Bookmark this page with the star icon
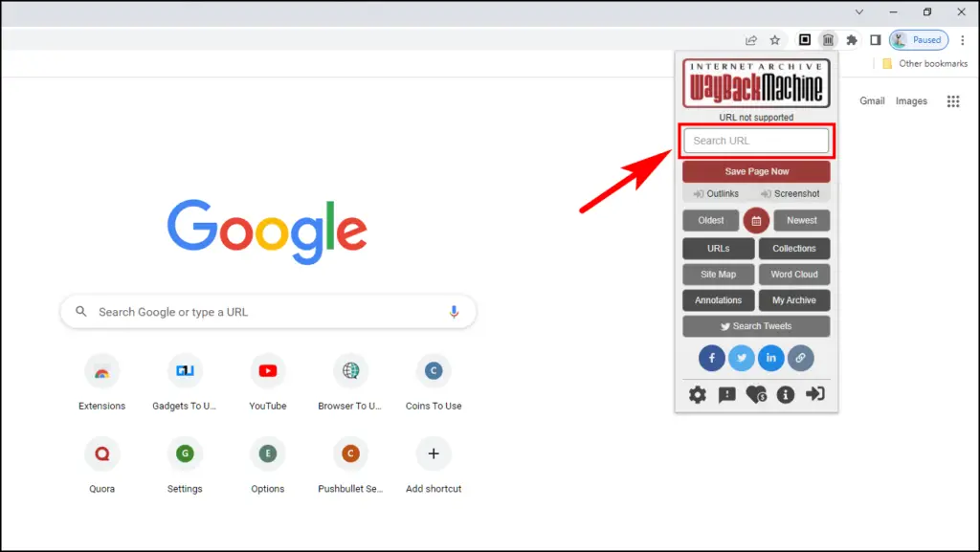This screenshot has width=980, height=552. pos(775,40)
